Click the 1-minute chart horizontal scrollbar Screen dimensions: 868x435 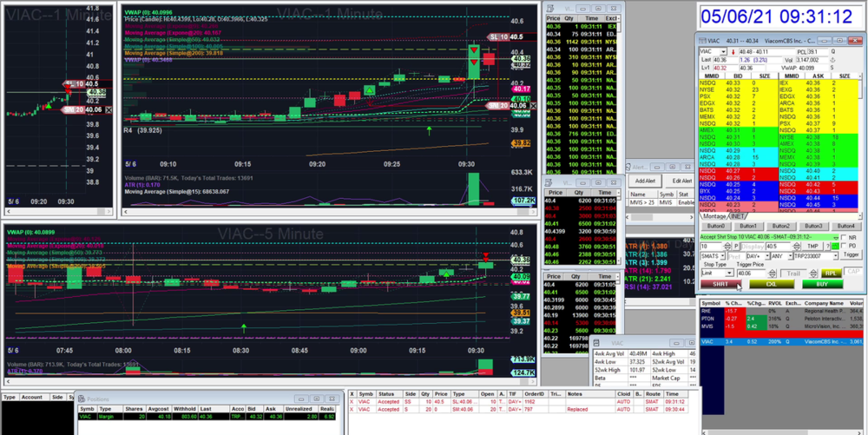(x=330, y=212)
